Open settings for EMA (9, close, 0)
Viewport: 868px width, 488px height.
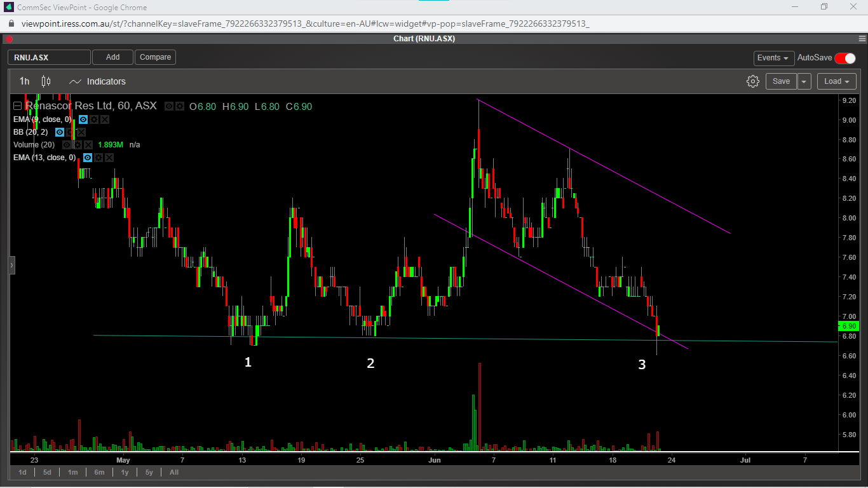(94, 119)
